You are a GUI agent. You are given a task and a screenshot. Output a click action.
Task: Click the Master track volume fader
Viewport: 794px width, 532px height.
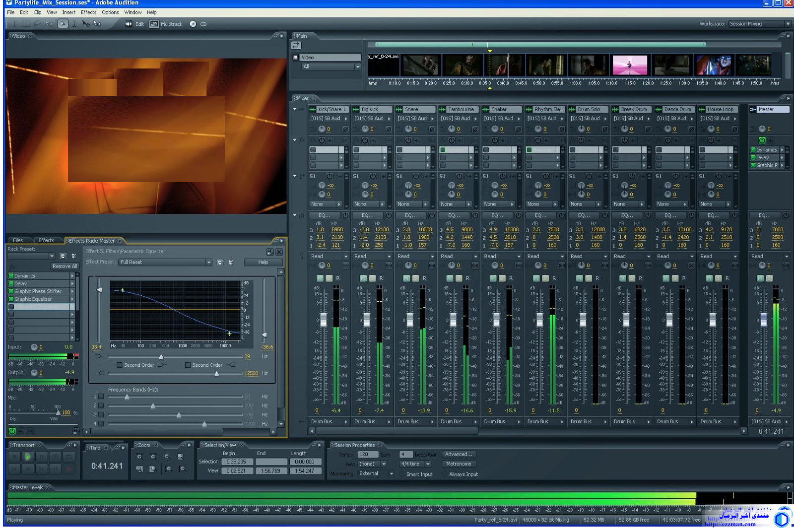pyautogui.click(x=763, y=320)
